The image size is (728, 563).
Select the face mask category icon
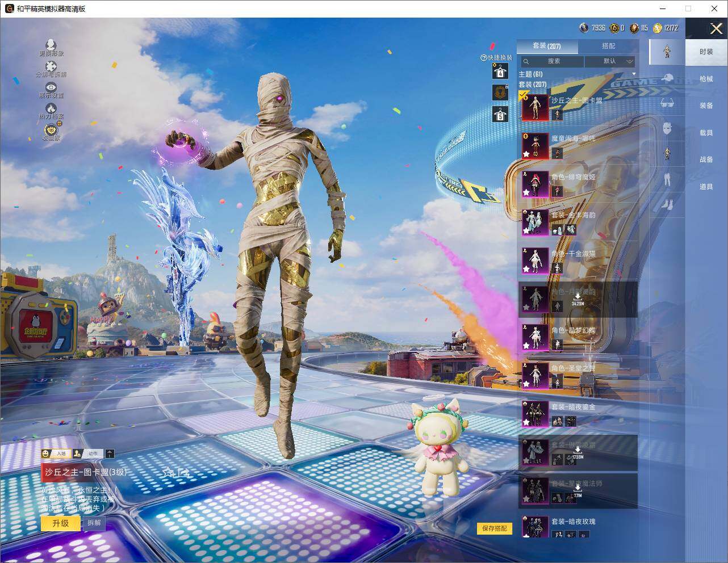coord(668,129)
